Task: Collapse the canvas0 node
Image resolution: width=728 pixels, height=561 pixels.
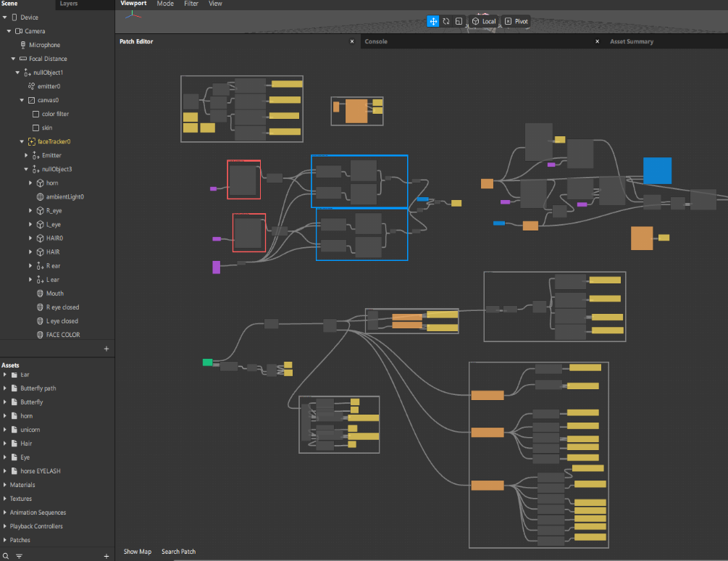Action: click(x=22, y=100)
